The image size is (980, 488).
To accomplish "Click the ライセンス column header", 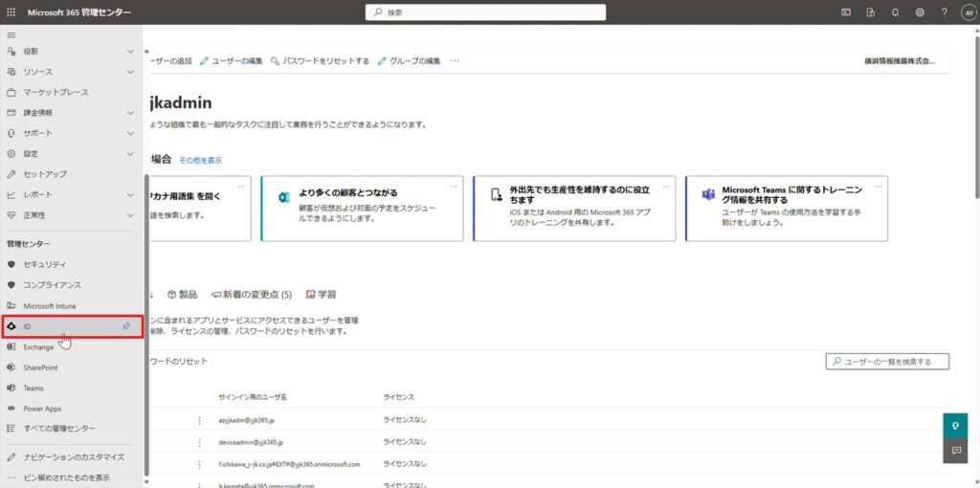I will 399,397.
